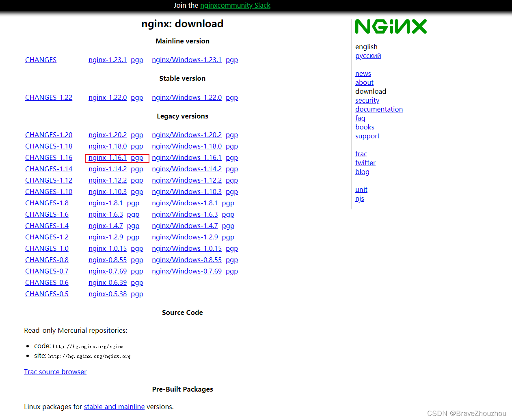Screen dimensions: 512x420
Task: Open CHANGES-1.8 link
Action: pos(47,203)
